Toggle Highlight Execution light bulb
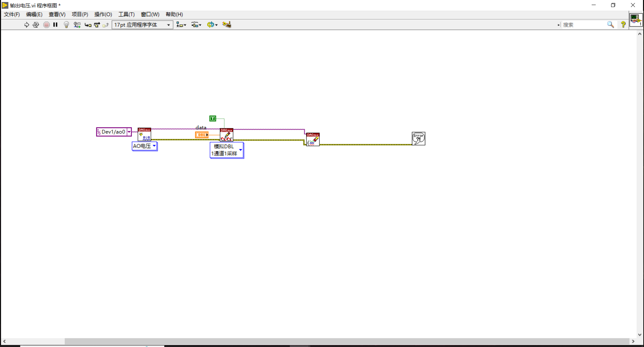 click(x=66, y=25)
